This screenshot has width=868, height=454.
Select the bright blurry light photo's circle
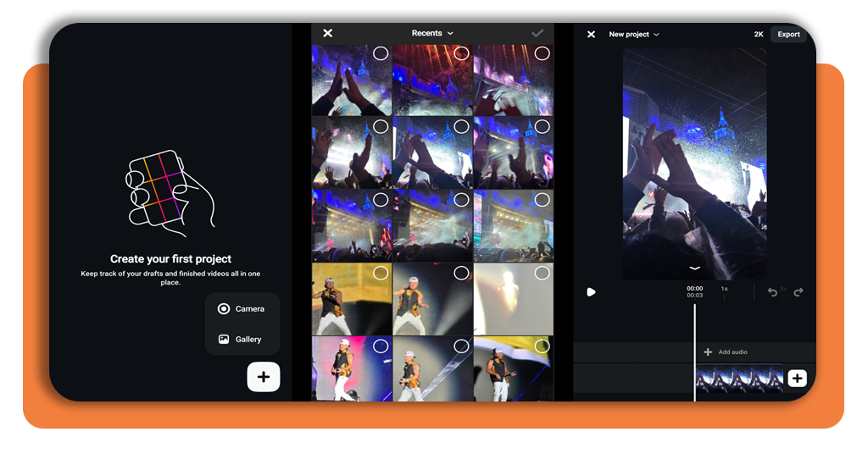(542, 273)
